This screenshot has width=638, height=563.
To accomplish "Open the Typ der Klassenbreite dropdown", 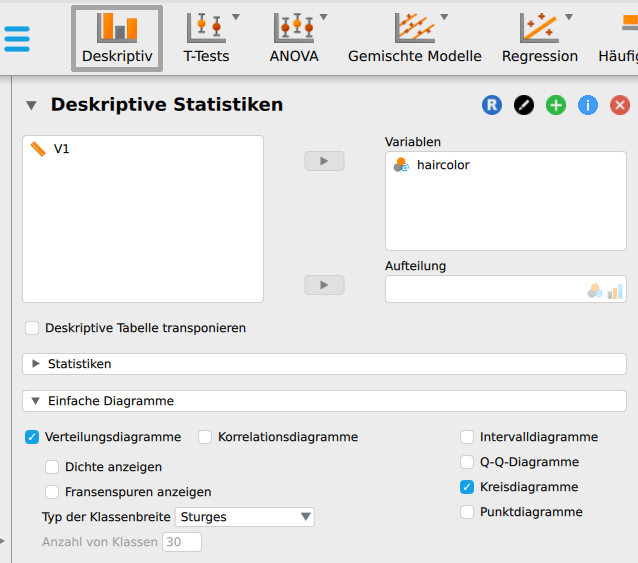I will coord(245,517).
